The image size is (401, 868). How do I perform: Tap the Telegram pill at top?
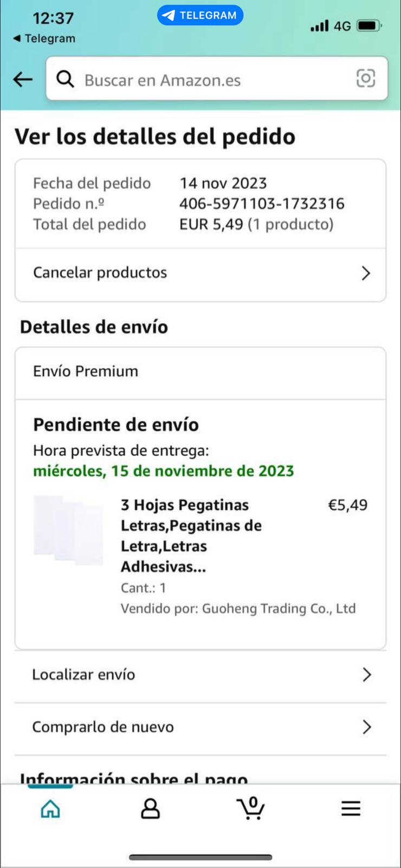(x=200, y=15)
